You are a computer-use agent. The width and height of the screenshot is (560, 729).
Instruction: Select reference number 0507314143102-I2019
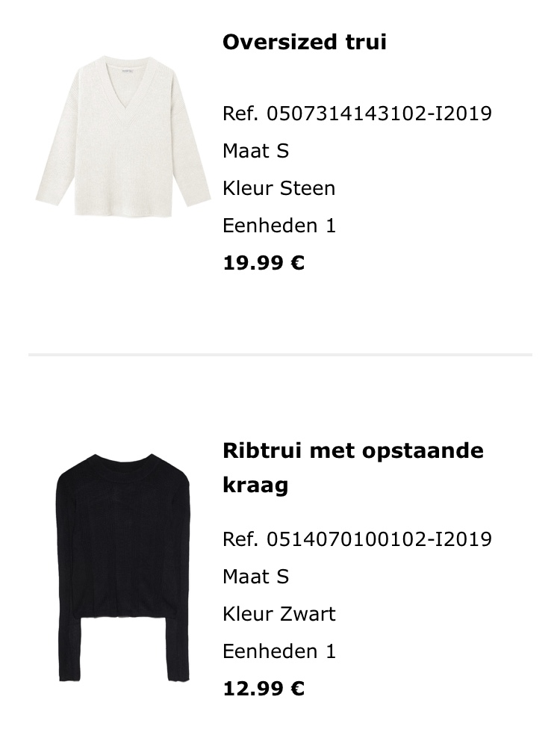pyautogui.click(x=379, y=114)
